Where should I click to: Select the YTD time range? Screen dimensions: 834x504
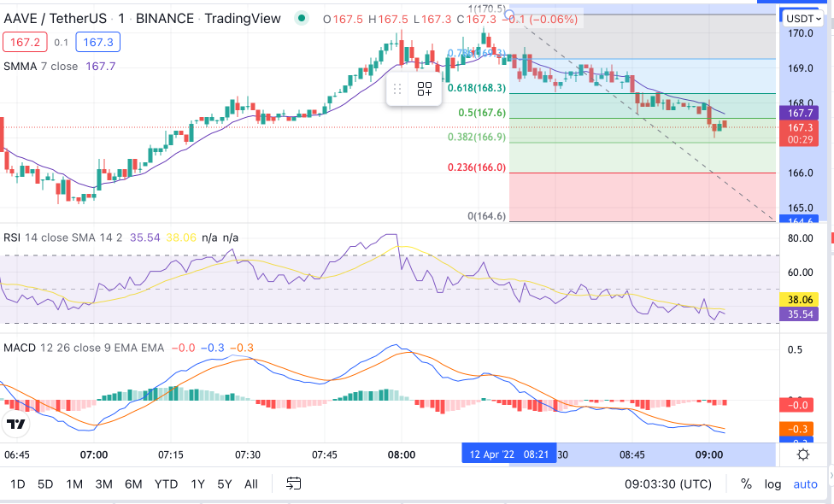tap(166, 483)
